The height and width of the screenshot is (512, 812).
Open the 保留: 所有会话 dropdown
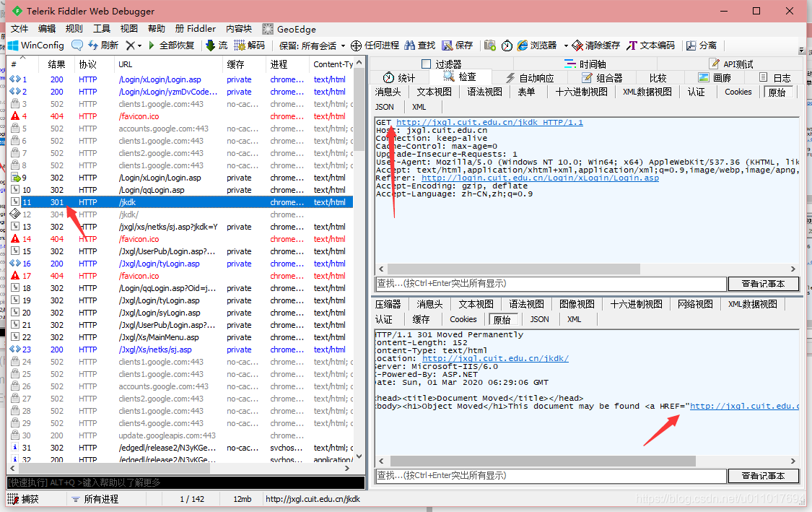click(312, 45)
